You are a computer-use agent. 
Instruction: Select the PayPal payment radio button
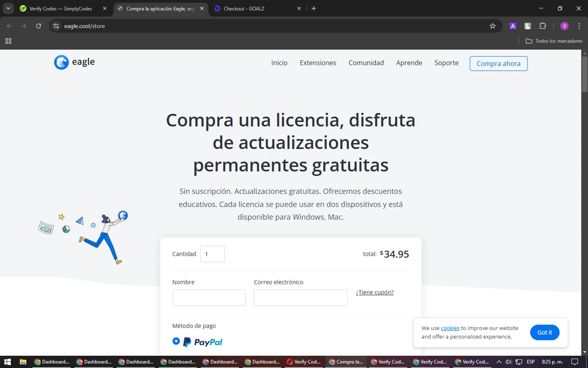click(176, 341)
